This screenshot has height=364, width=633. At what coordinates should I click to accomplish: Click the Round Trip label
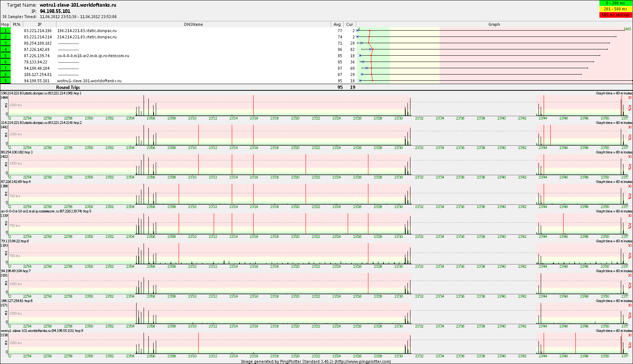68,87
